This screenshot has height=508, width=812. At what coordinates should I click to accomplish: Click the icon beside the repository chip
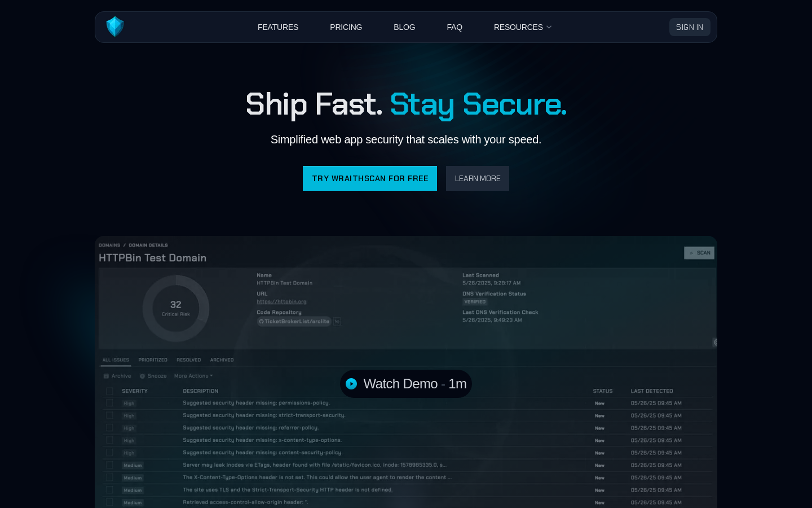point(337,321)
